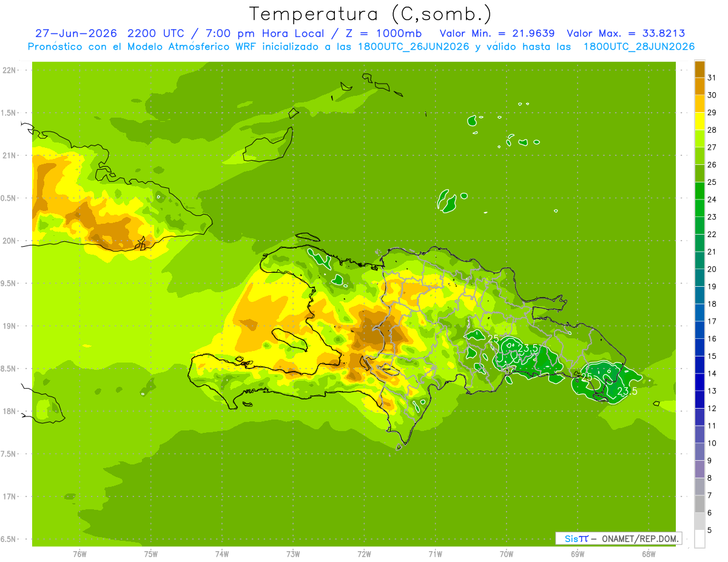Pick the brown colorbar segment above 31

(x=699, y=69)
